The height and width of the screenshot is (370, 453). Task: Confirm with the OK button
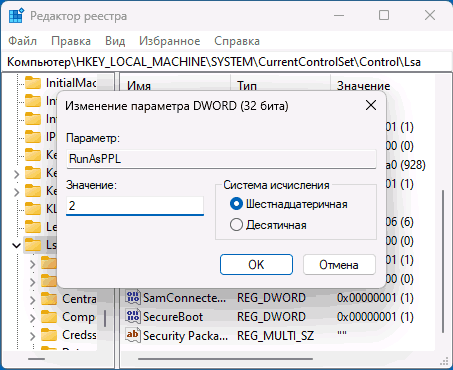[x=256, y=265]
